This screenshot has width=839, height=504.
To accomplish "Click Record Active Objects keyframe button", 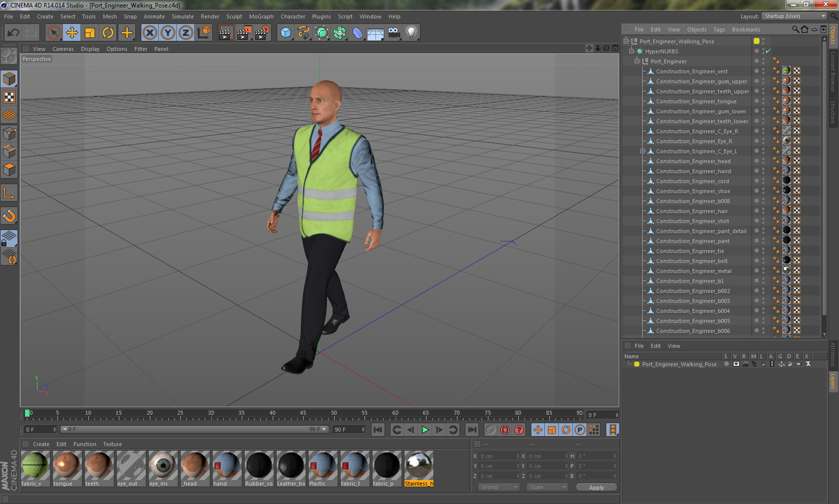I will click(491, 430).
